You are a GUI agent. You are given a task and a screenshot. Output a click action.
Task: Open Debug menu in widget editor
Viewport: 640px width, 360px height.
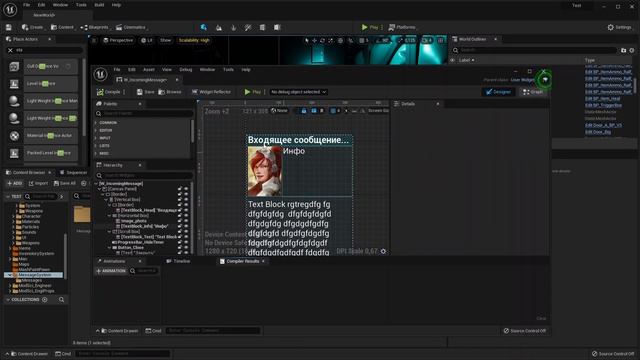click(185, 70)
